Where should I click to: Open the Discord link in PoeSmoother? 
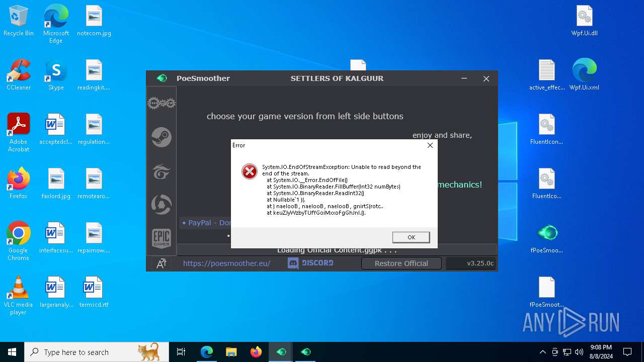point(310,263)
